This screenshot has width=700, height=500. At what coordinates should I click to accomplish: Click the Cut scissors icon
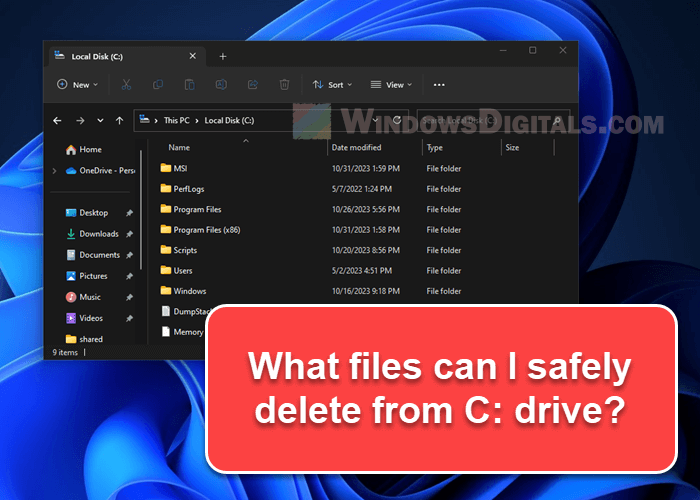click(x=126, y=84)
